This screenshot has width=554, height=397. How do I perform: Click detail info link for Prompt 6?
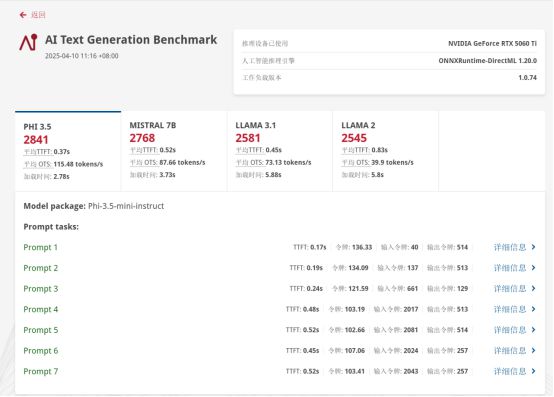[510, 350]
